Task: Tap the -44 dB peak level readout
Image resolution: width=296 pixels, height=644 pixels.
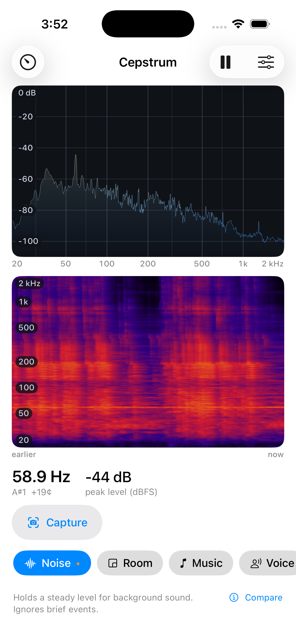Action: (108, 477)
